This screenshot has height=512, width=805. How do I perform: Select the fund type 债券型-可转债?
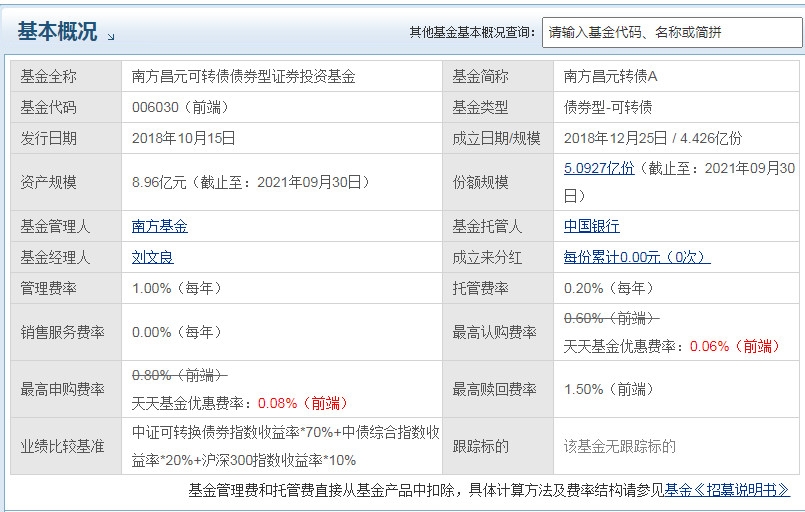(x=608, y=107)
